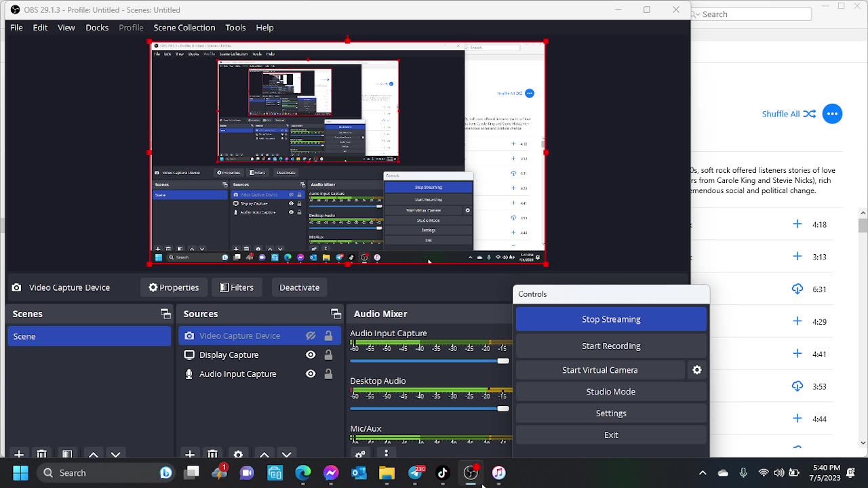868x488 pixels.
Task: Download the 6:31 track with its cloud icon
Action: coord(797,289)
